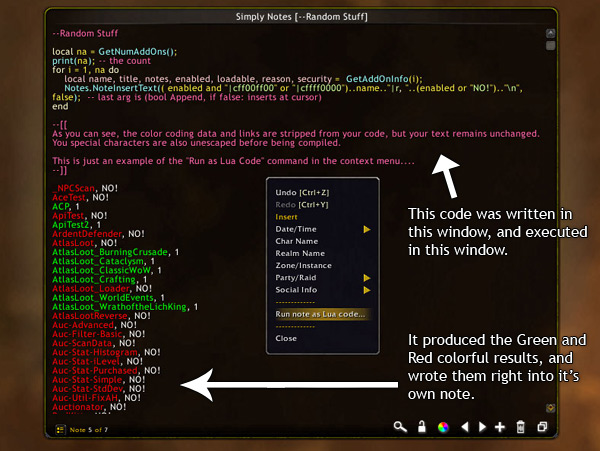Image resolution: width=600 pixels, height=451 pixels.
Task: Click the Simply Notes window title
Action: click(302, 17)
